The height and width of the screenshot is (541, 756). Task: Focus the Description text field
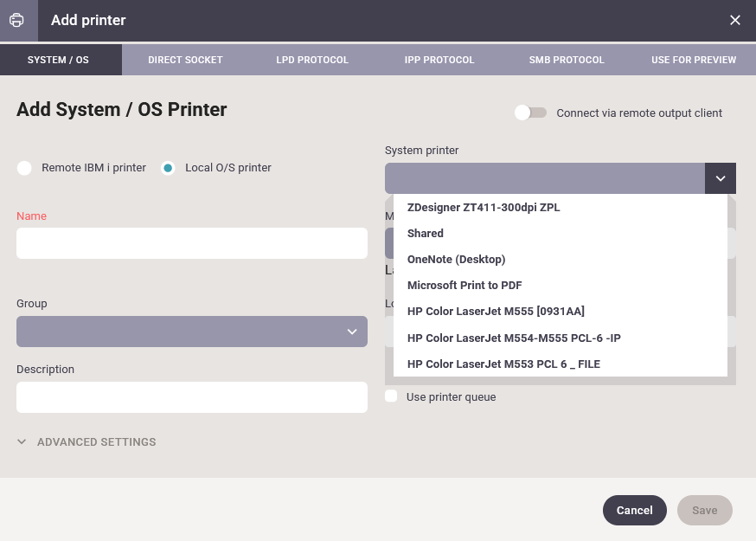(191, 397)
